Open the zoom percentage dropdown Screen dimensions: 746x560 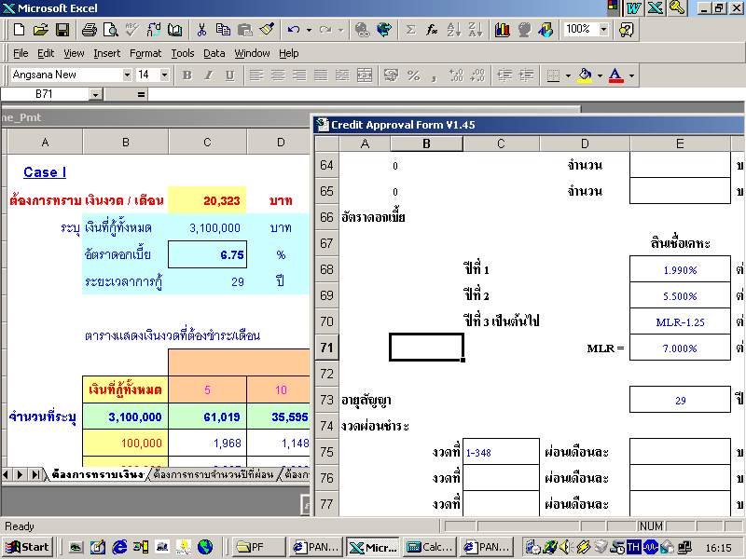pos(603,30)
